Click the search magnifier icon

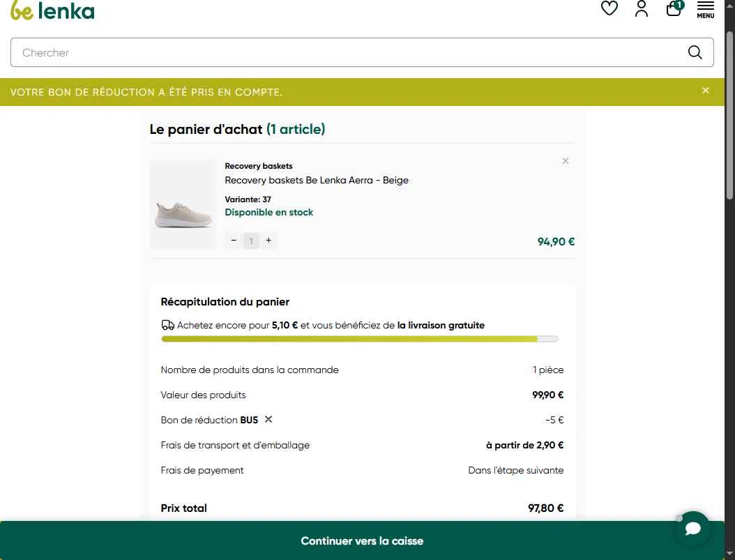click(x=695, y=52)
